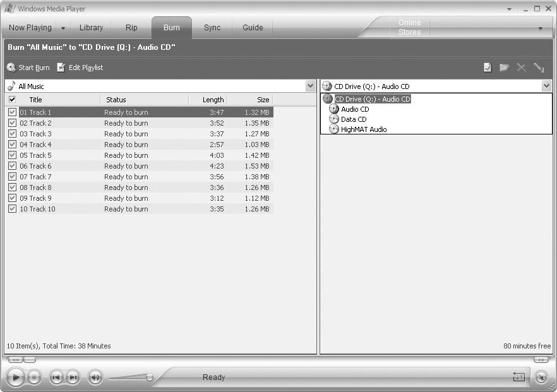Viewport: 557px width, 392px height.
Task: Uncheck the 03 Track 3 checkbox
Action: 12,134
